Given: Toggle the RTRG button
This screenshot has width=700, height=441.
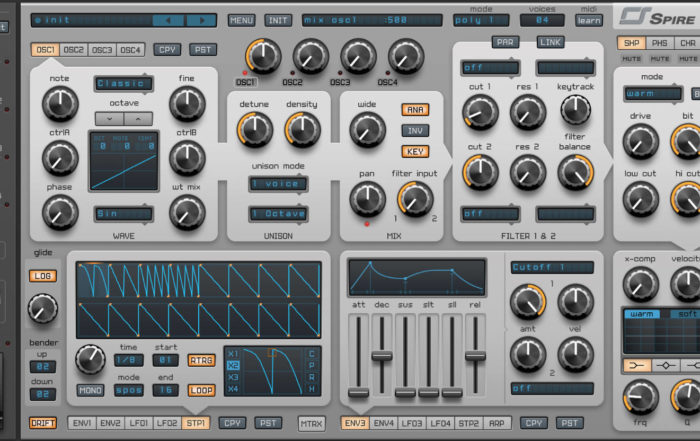Looking at the screenshot, I should click(x=201, y=360).
